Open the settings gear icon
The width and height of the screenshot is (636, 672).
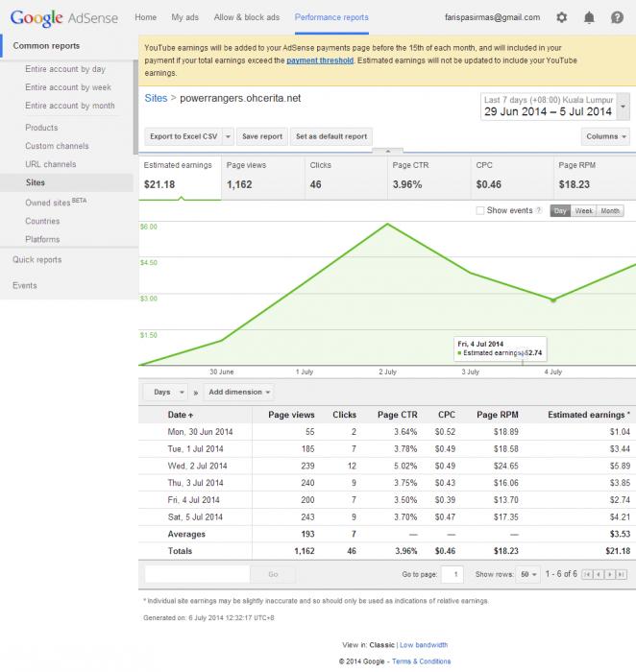coord(561,17)
